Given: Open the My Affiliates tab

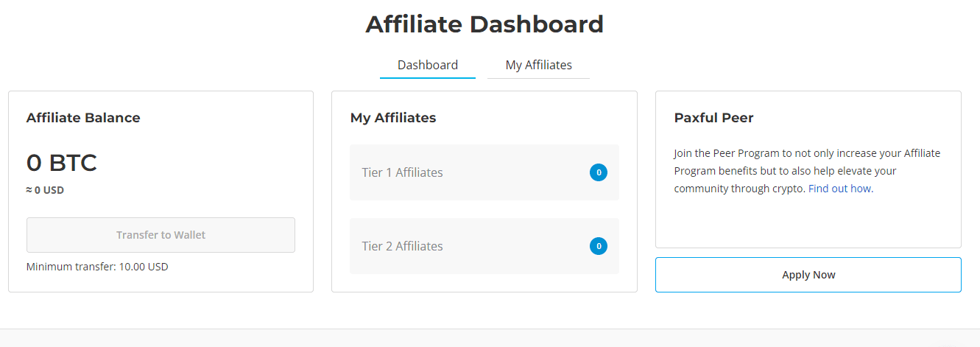Looking at the screenshot, I should tap(538, 65).
